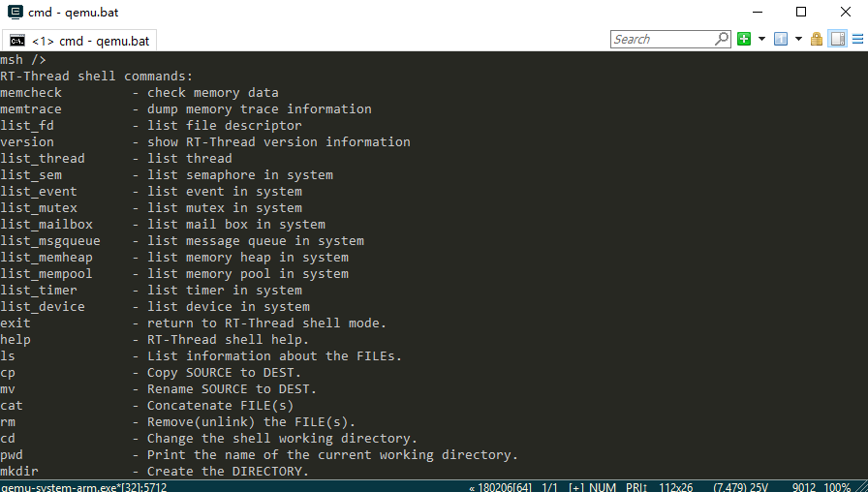Click the 'mv' command name

tap(8, 389)
